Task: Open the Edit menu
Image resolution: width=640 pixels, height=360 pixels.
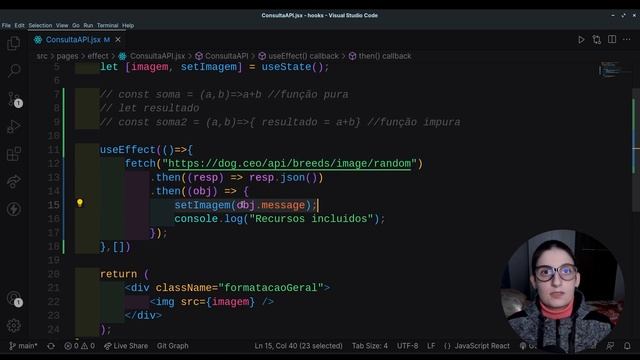Action: point(19,25)
